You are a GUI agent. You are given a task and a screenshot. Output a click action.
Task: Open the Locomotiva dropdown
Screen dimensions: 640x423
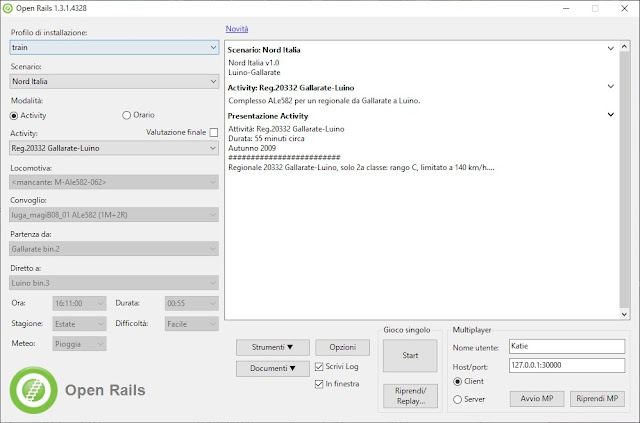114,182
